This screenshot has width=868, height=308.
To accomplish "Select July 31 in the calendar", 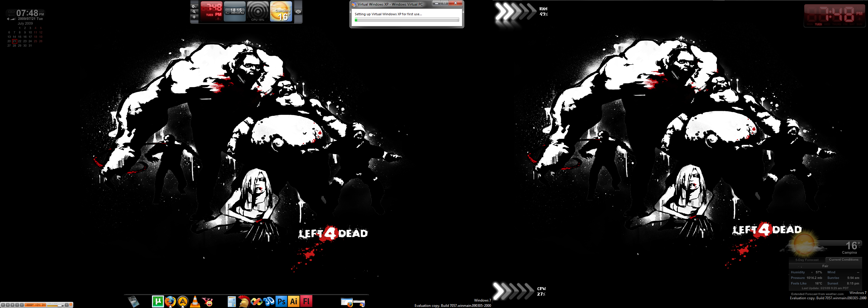I will tap(30, 45).
